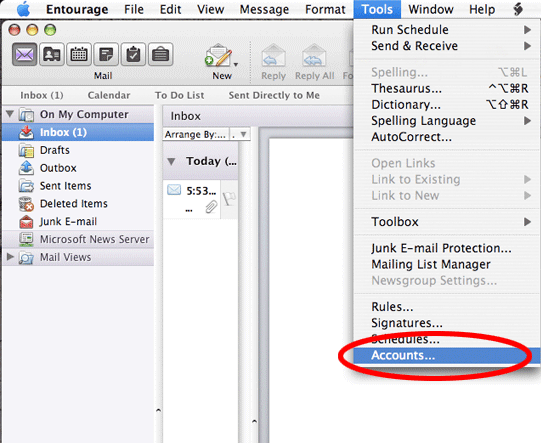The height and width of the screenshot is (443, 541).
Task: Click the To Do List favorites link
Action: pos(179,95)
